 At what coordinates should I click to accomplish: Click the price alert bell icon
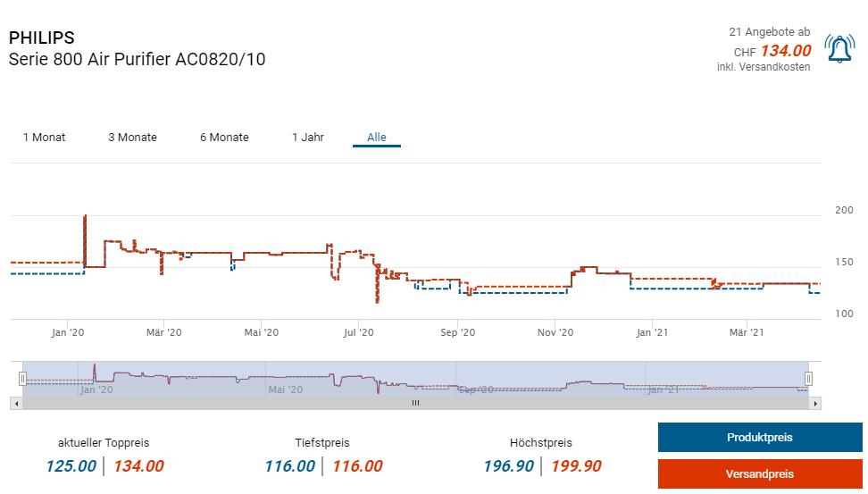click(x=839, y=49)
